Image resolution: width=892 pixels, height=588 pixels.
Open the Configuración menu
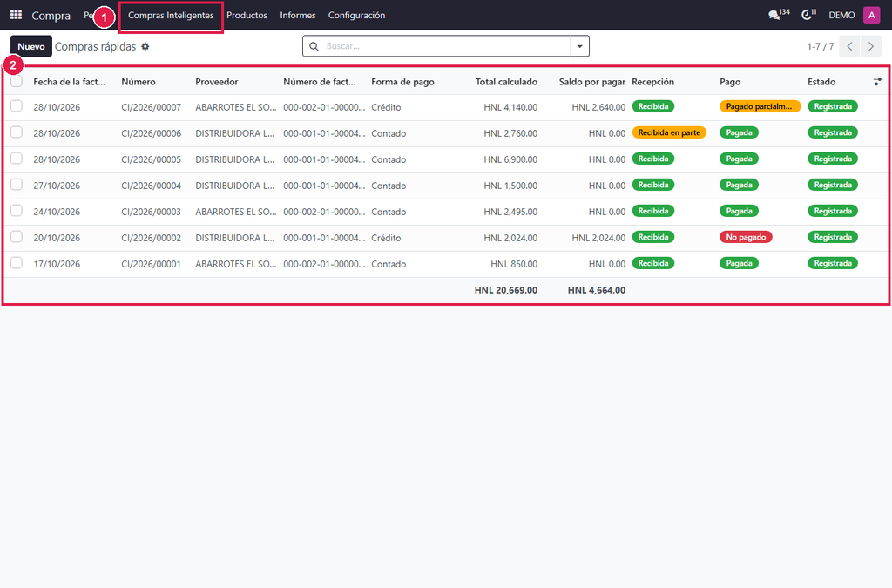coord(356,16)
